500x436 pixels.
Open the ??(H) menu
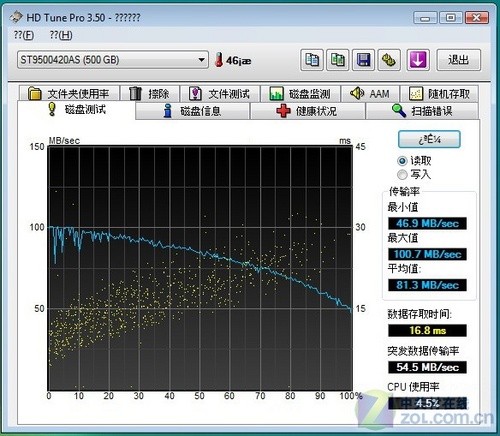61,35
